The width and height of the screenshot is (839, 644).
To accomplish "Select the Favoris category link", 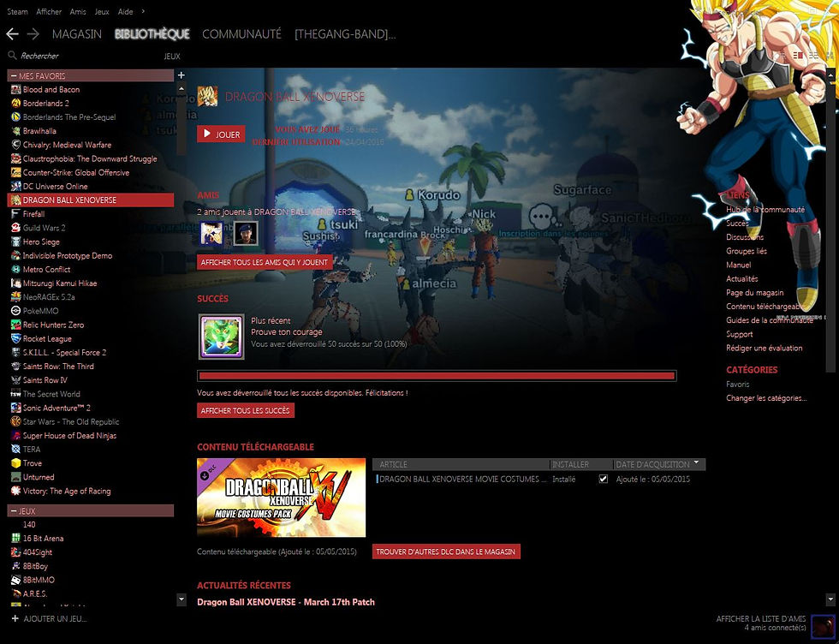I will click(737, 384).
